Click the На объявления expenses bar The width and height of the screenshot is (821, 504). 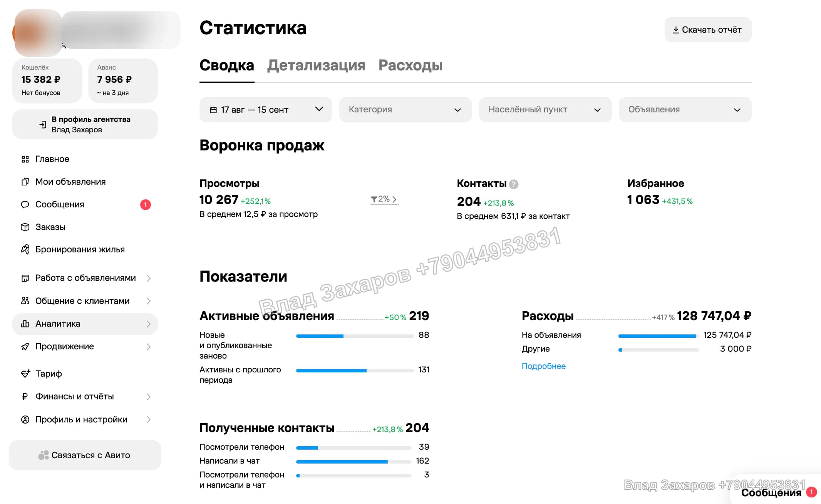coord(658,336)
